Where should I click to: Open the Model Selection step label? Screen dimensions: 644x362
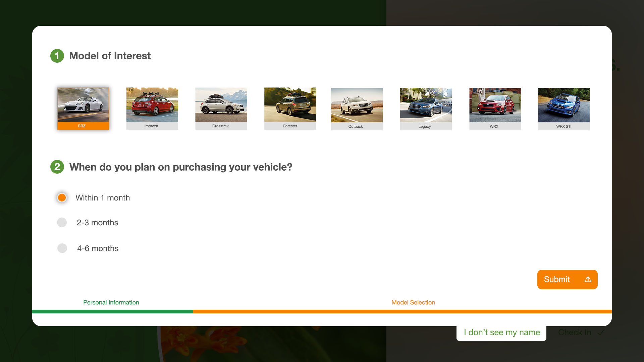click(413, 302)
